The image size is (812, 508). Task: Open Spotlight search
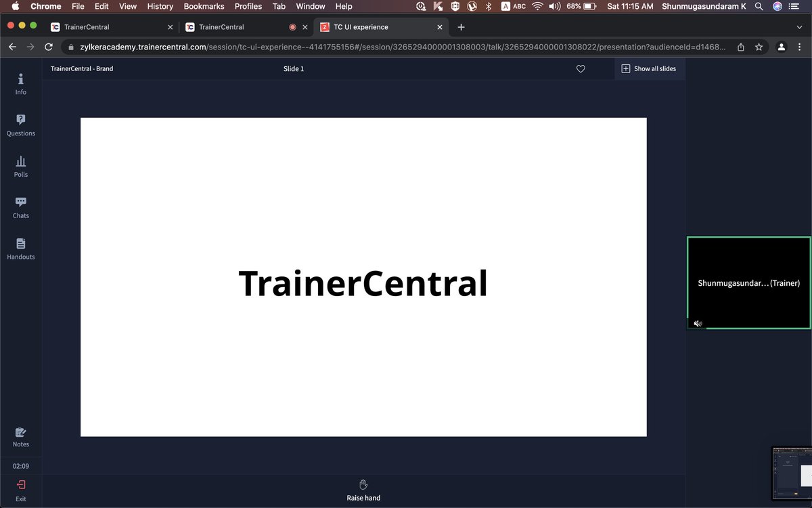[x=759, y=6]
